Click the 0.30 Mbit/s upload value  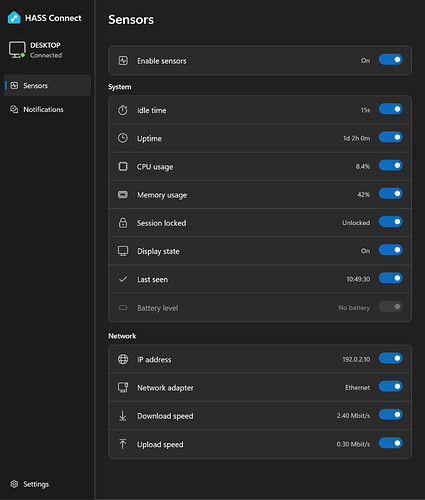[x=353, y=444]
